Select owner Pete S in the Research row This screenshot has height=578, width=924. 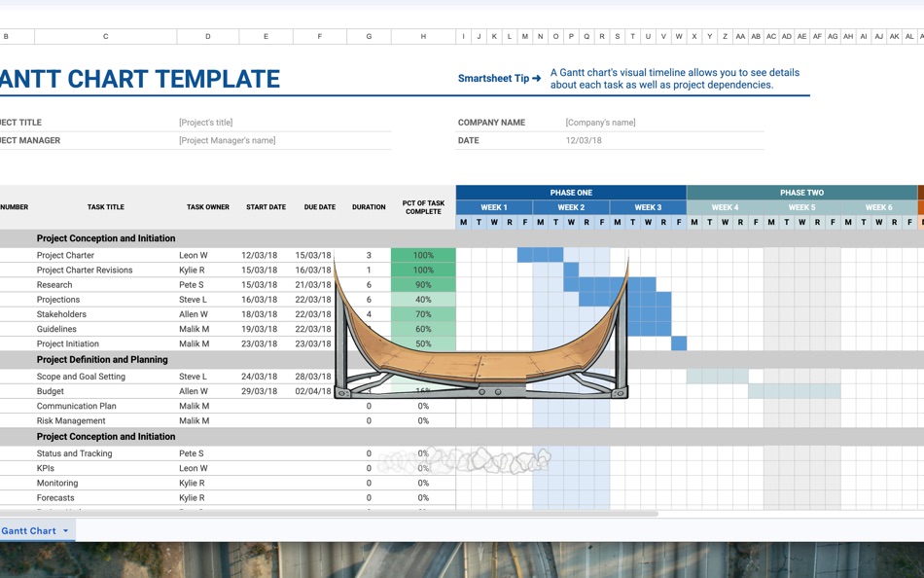(x=192, y=285)
